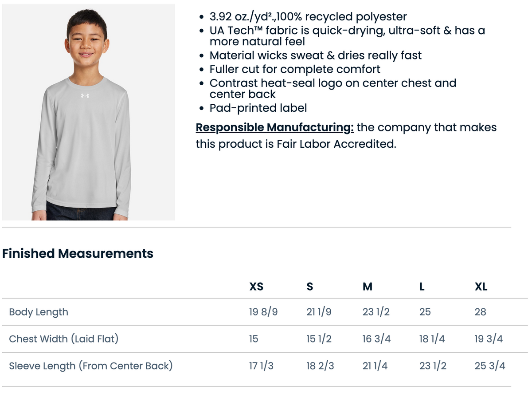Click the Finished Measurements heading
This screenshot has width=532, height=398.
click(x=78, y=253)
